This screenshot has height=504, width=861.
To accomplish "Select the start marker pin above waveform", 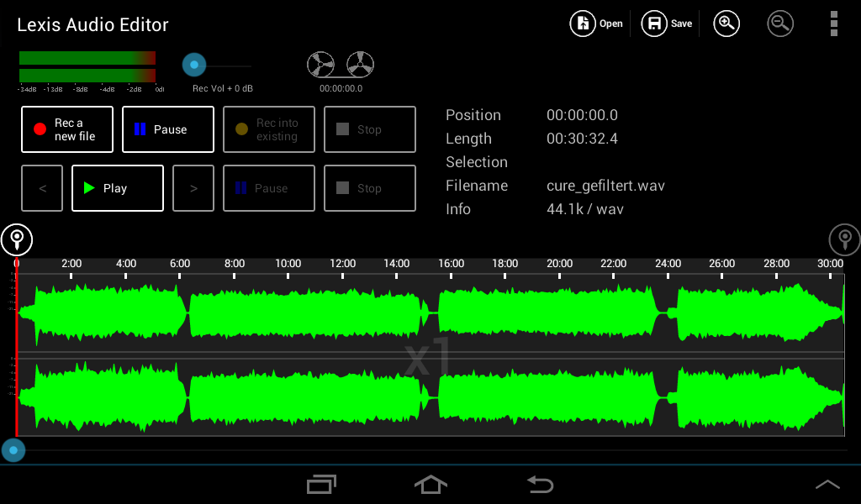I will 17,239.
